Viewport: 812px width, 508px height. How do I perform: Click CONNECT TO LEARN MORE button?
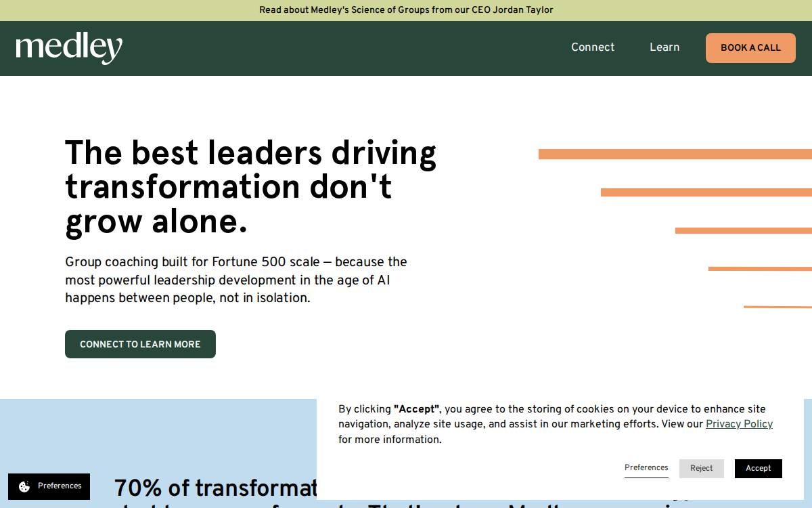pos(140,344)
